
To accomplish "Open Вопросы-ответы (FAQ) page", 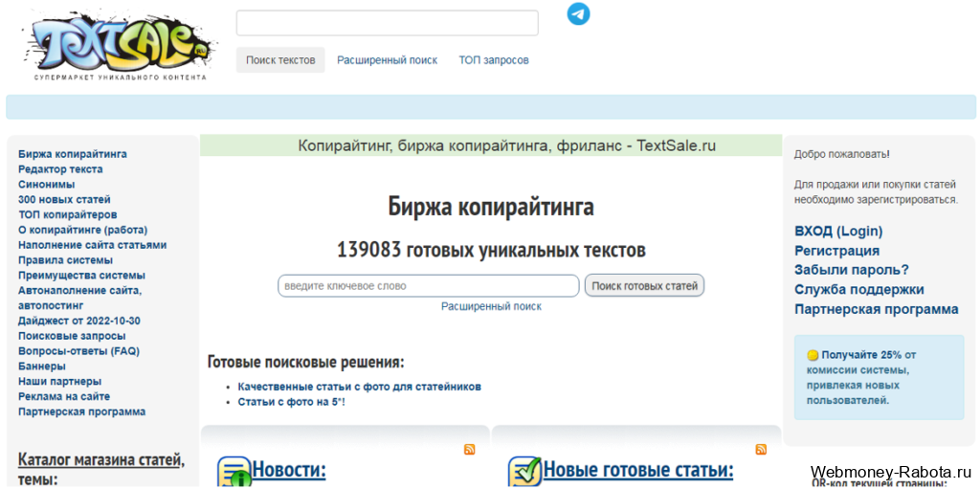I will (78, 351).
